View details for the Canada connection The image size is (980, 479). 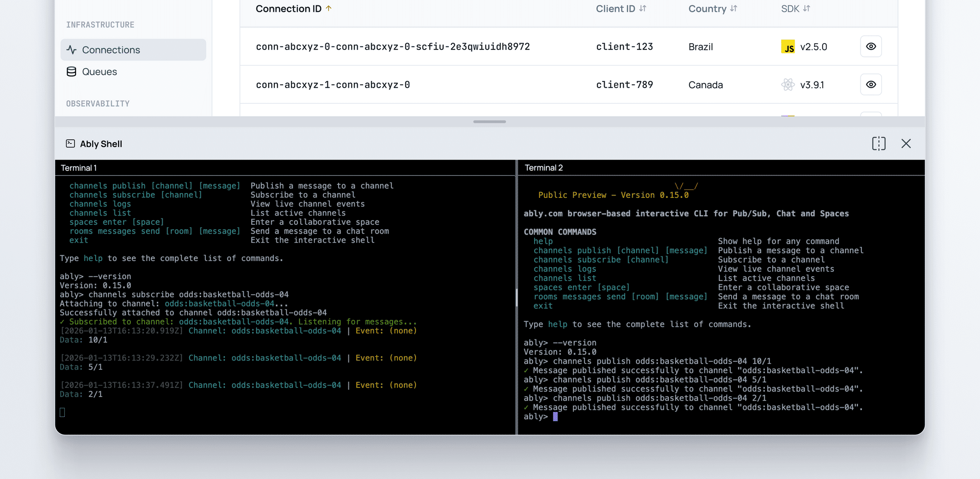[x=871, y=85]
